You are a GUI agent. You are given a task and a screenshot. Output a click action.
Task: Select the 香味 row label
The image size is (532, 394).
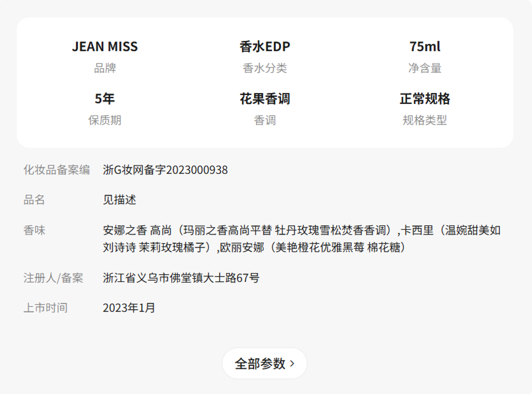click(34, 230)
